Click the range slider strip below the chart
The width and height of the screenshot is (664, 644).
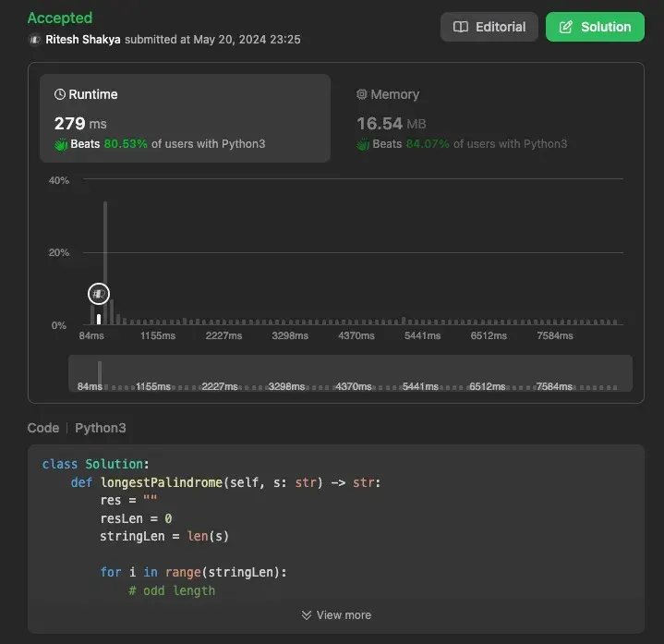pyautogui.click(x=350, y=373)
